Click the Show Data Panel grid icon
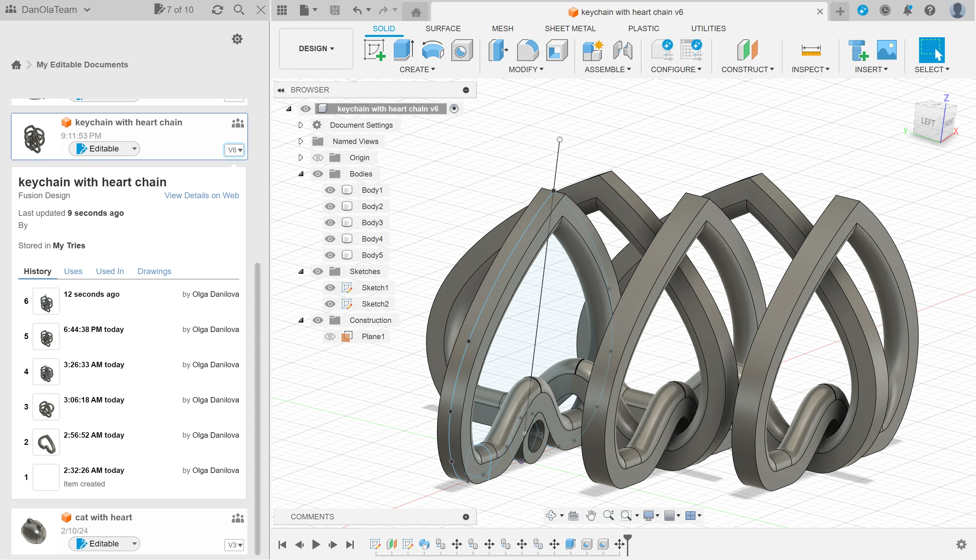 coord(282,10)
